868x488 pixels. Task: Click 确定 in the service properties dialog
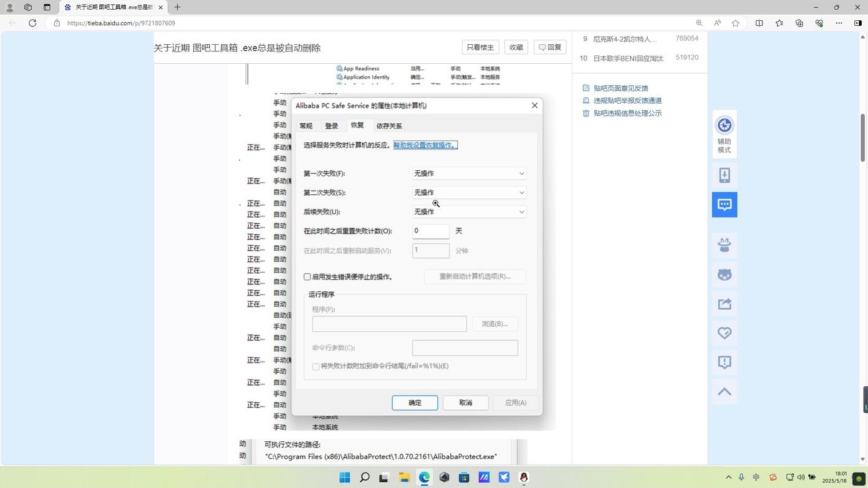pyautogui.click(x=415, y=403)
